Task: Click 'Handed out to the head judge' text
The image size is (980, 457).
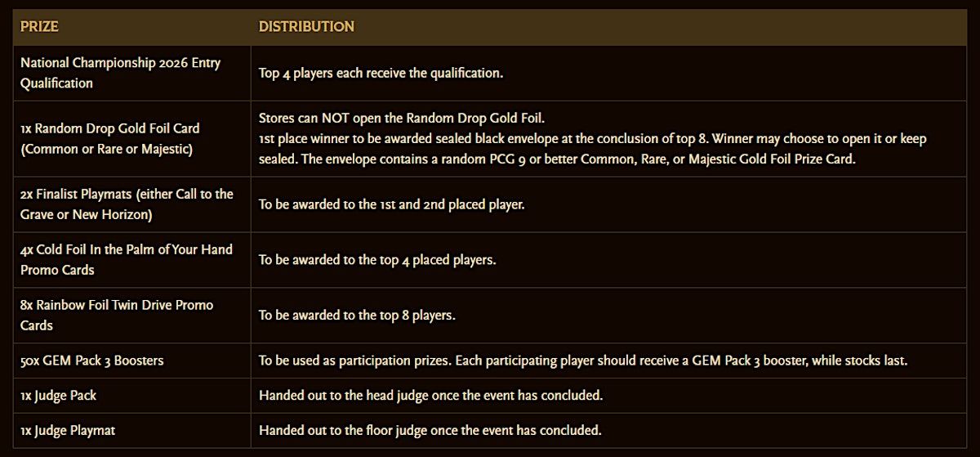Action: coord(430,396)
